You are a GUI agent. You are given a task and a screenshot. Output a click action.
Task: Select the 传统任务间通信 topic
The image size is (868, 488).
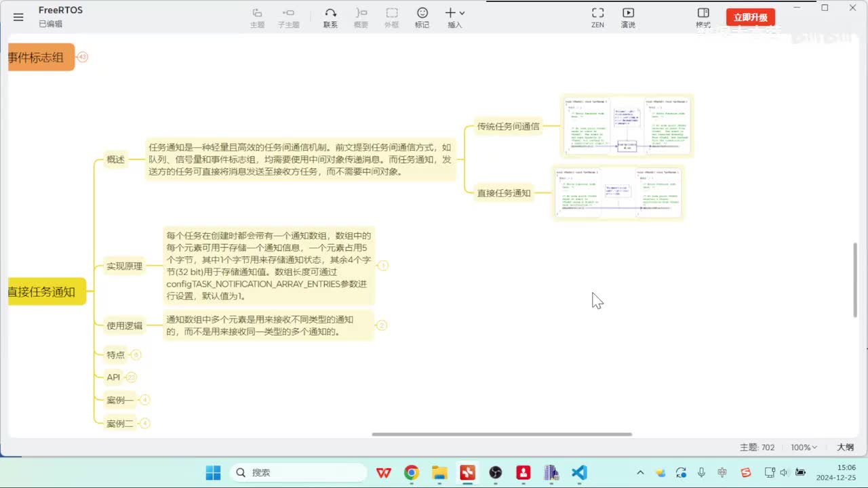pyautogui.click(x=508, y=126)
